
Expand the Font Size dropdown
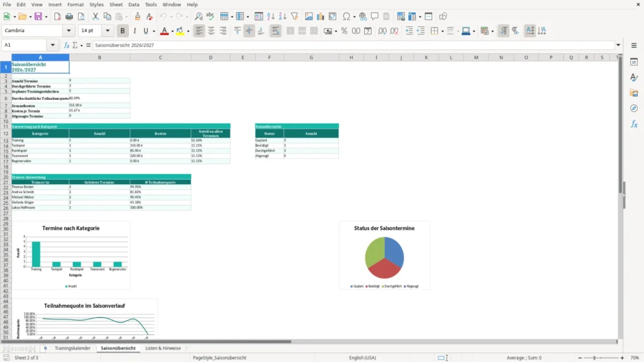(x=108, y=30)
